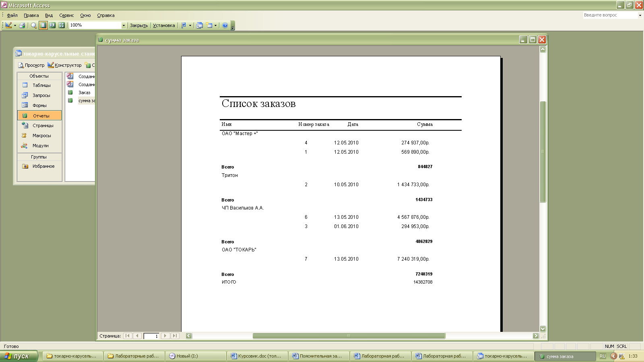
Task: Select Модули in objects panel
Action: [39, 146]
